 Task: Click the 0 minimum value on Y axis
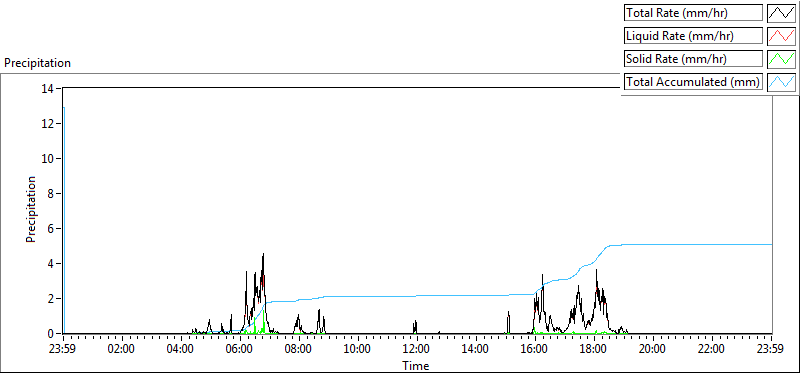51,334
